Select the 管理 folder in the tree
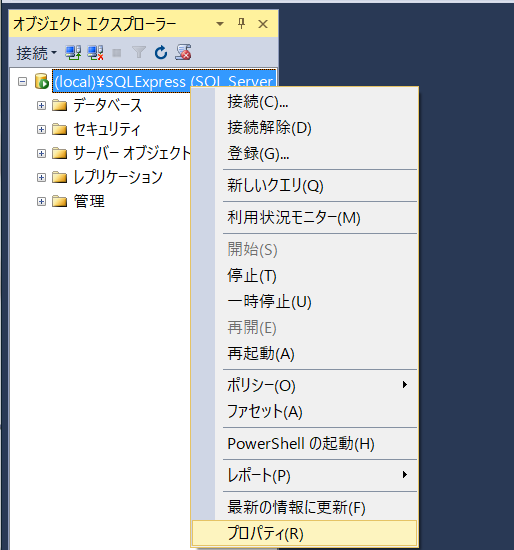Image resolution: width=514 pixels, height=550 pixels. tap(89, 201)
